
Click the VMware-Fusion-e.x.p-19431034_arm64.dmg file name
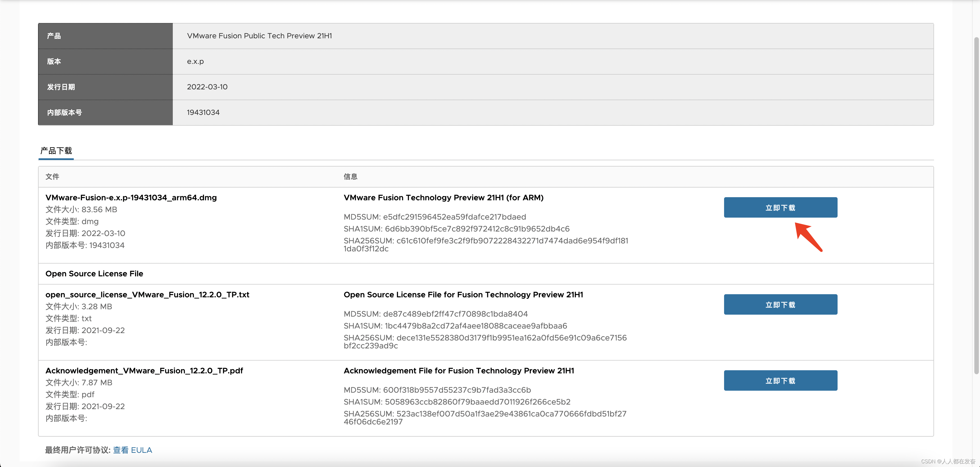point(131,197)
